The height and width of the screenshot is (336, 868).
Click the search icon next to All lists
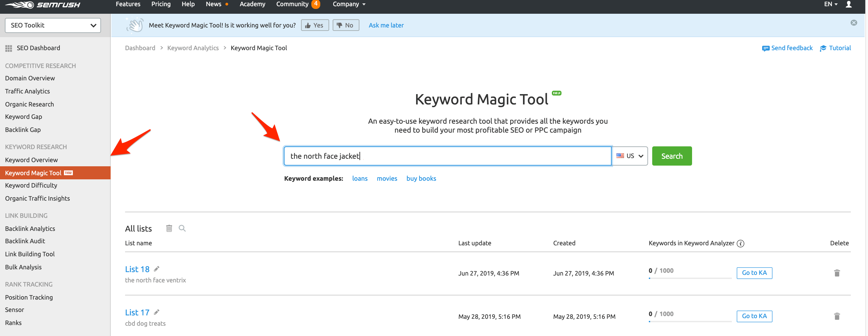182,228
